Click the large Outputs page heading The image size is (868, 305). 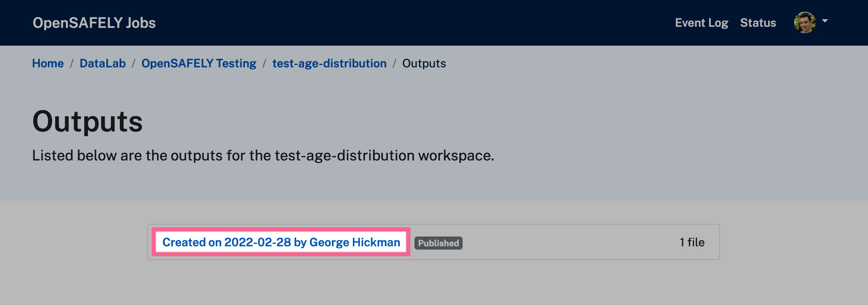tap(87, 121)
